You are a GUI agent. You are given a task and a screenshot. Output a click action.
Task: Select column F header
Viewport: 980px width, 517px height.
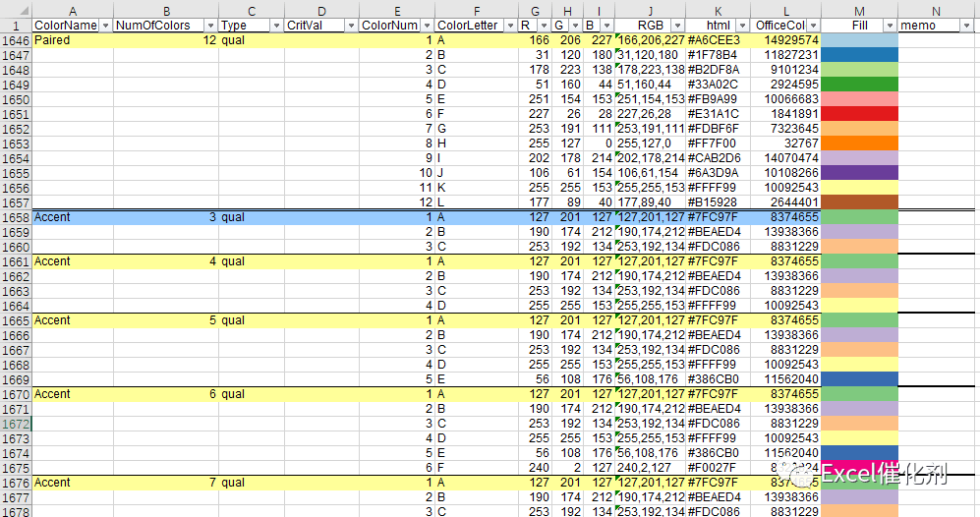click(x=477, y=11)
